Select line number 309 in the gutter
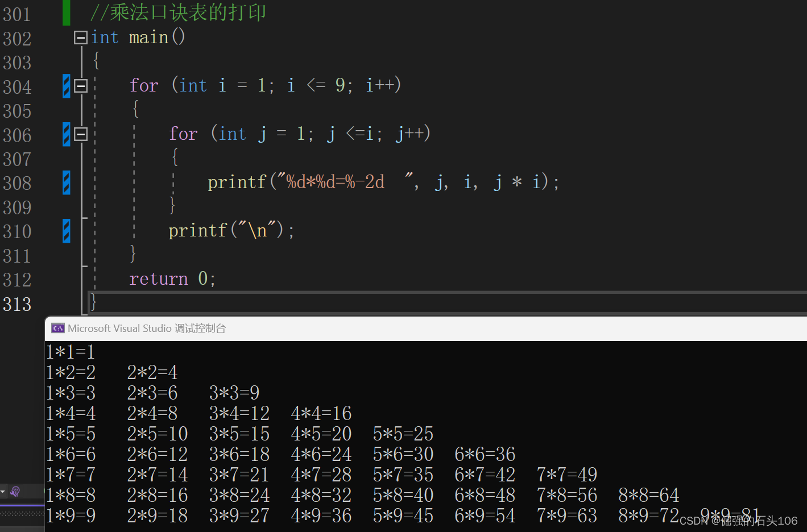The height and width of the screenshot is (532, 807). (x=17, y=207)
